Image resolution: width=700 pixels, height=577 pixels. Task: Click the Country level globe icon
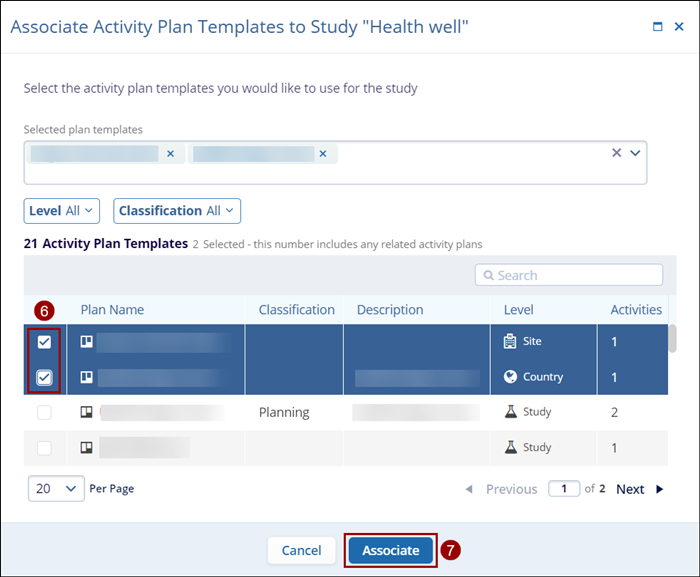pyautogui.click(x=510, y=377)
